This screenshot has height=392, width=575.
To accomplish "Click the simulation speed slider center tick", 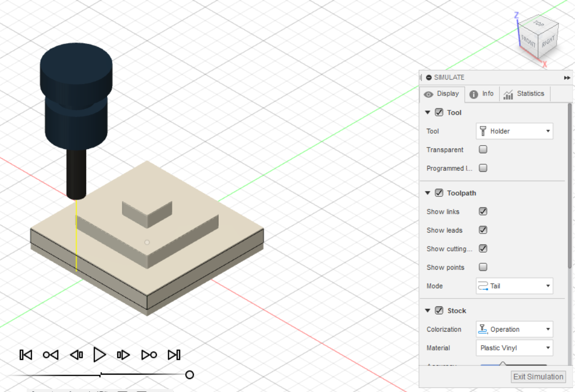I will pos(100,374).
